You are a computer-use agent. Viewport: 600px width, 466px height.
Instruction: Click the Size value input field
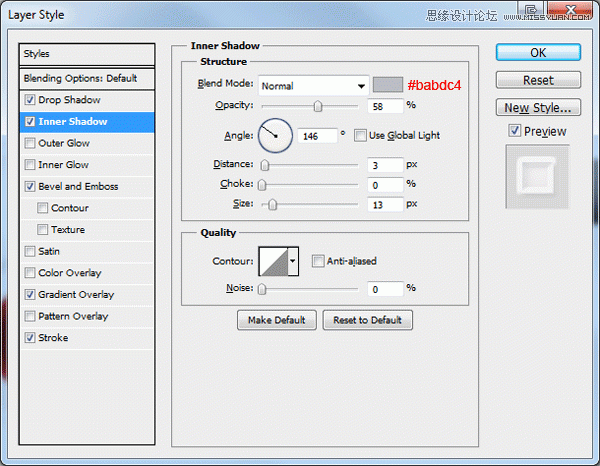(x=385, y=205)
